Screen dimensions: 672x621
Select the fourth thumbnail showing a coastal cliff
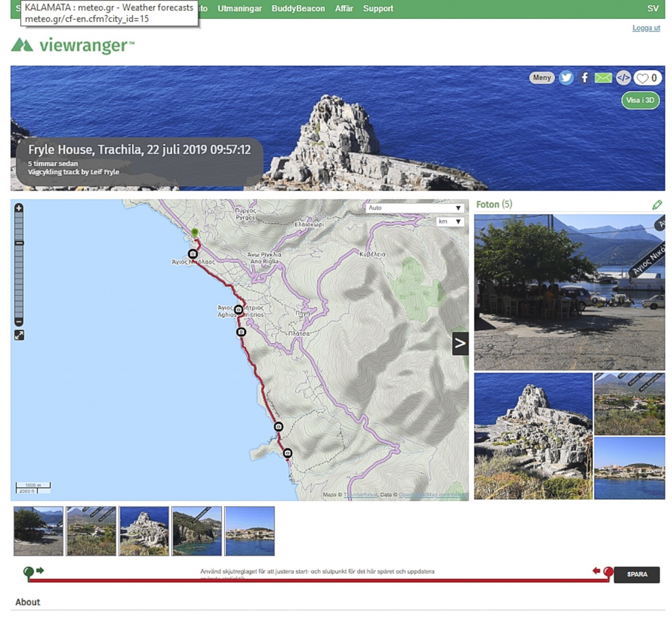pos(197,531)
